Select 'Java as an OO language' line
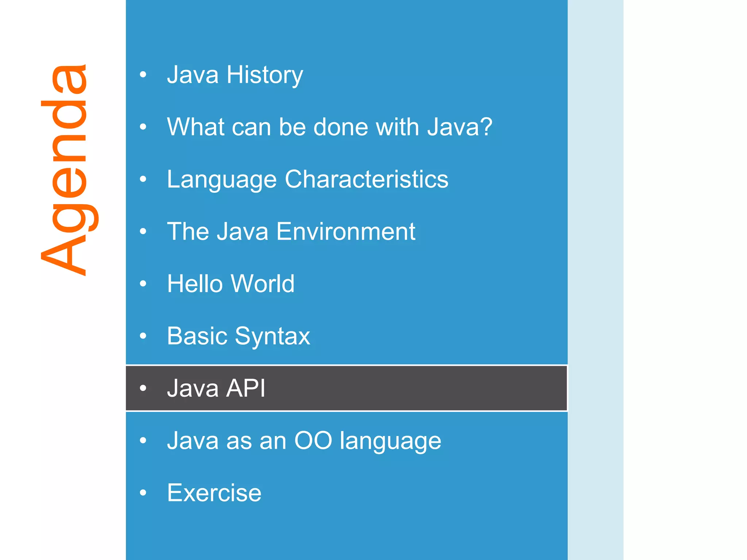The height and width of the screenshot is (560, 747). [304, 441]
